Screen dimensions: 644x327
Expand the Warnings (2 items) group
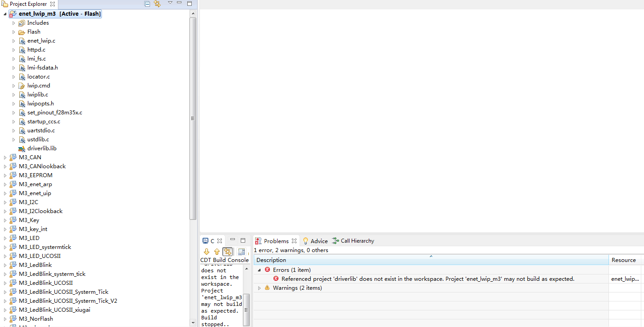259,288
